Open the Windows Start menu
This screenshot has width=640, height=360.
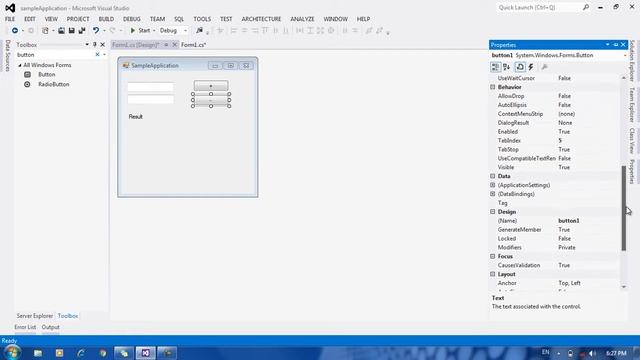12,353
